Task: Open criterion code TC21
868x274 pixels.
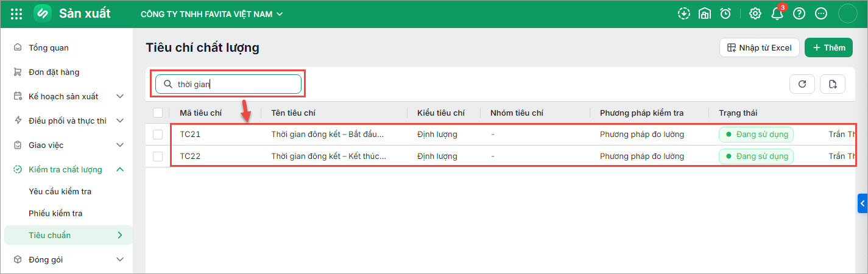Action: pos(190,134)
